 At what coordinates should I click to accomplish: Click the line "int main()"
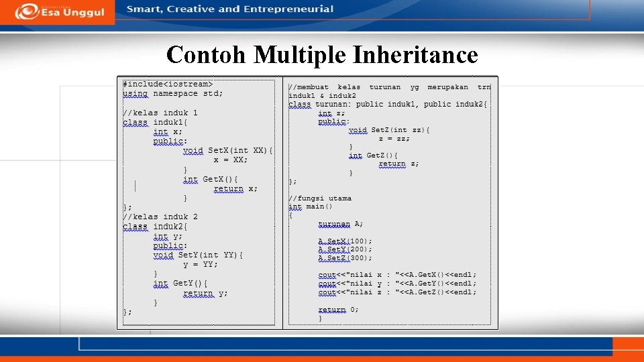click(310, 206)
